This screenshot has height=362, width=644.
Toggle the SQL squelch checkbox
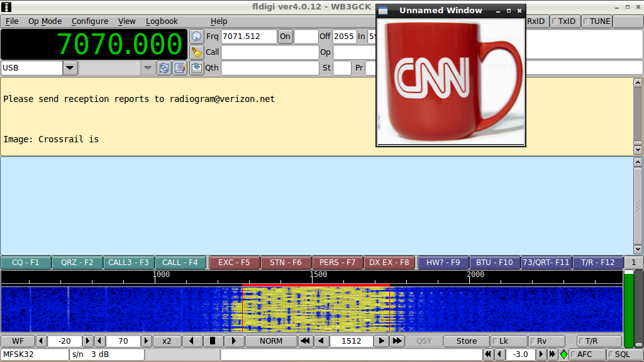625,354
